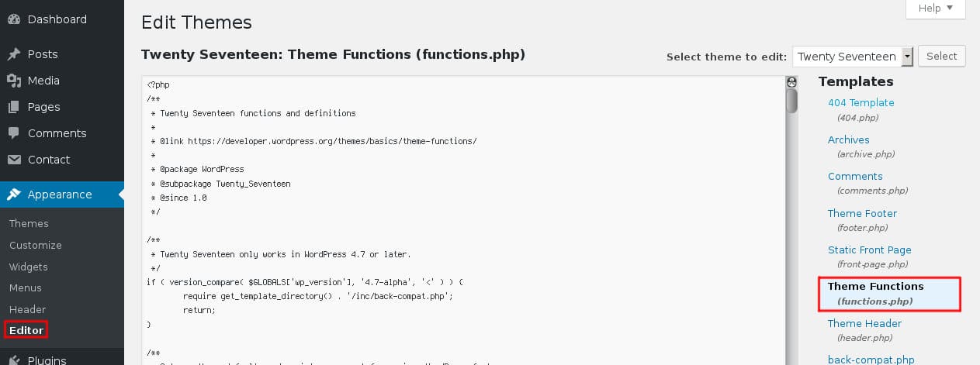Go to the Widgets submenu item
Image resolution: width=980 pixels, height=365 pixels.
pyautogui.click(x=29, y=267)
